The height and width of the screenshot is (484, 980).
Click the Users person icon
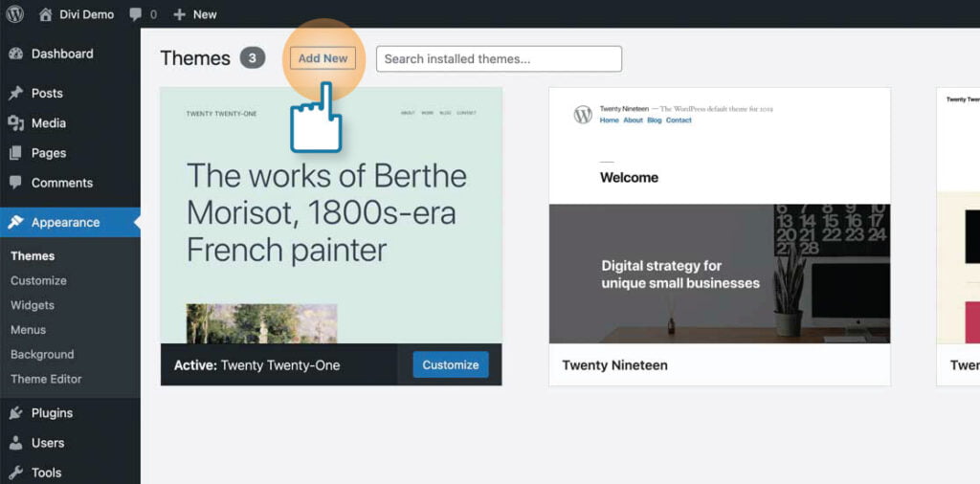[15, 443]
